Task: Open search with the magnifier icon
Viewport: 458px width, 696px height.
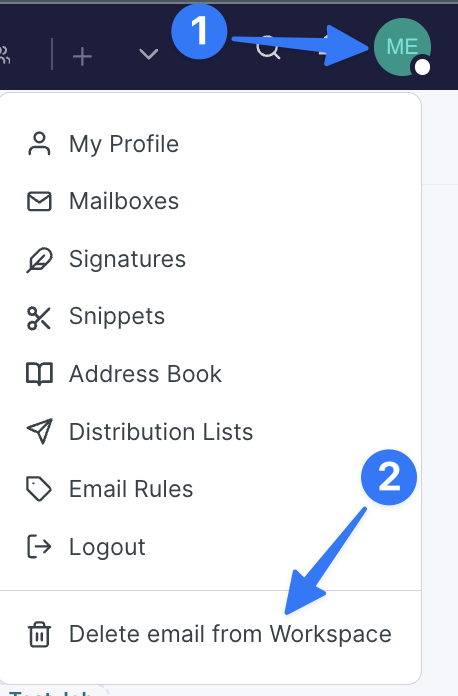Action: click(268, 48)
